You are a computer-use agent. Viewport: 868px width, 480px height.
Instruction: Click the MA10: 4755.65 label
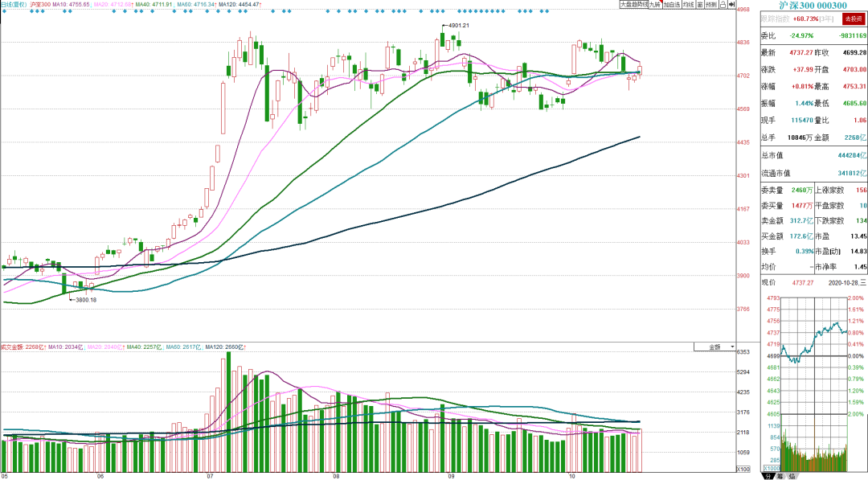point(71,5)
